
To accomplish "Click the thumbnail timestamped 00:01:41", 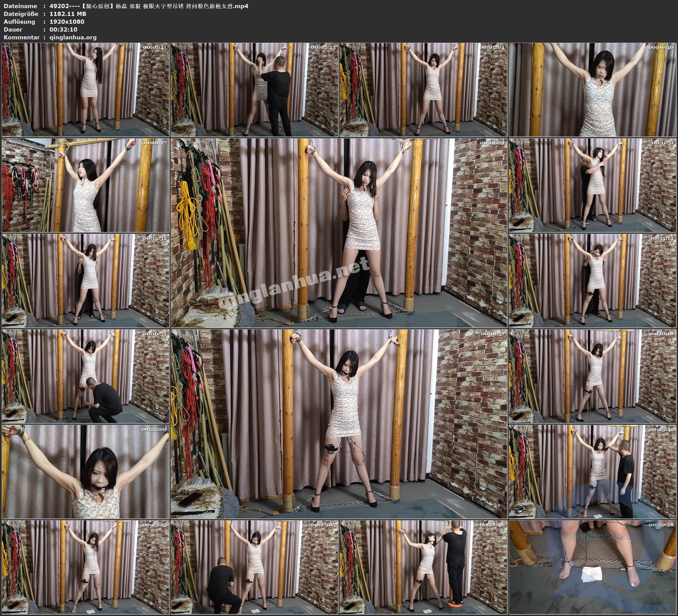I will click(x=85, y=89).
